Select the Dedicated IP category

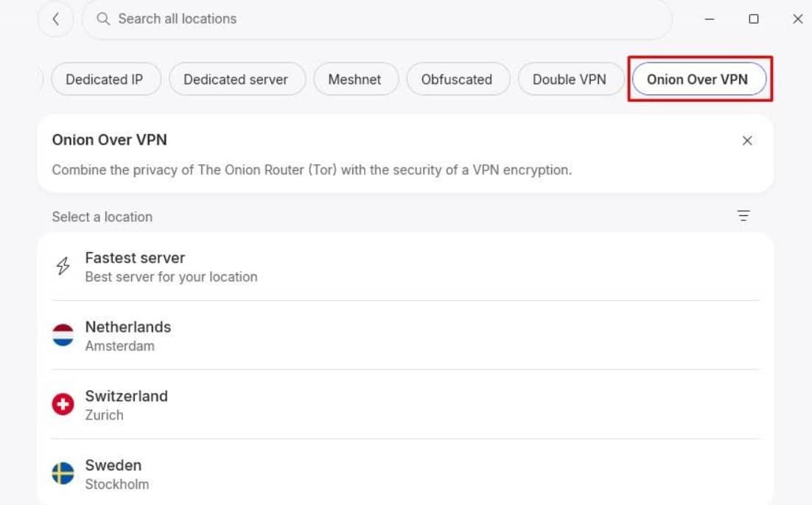[105, 79]
